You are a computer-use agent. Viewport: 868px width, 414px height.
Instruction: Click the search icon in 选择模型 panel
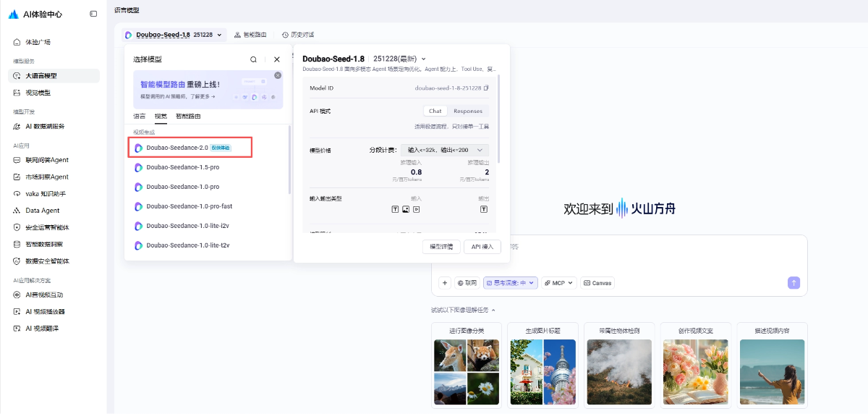coord(253,59)
